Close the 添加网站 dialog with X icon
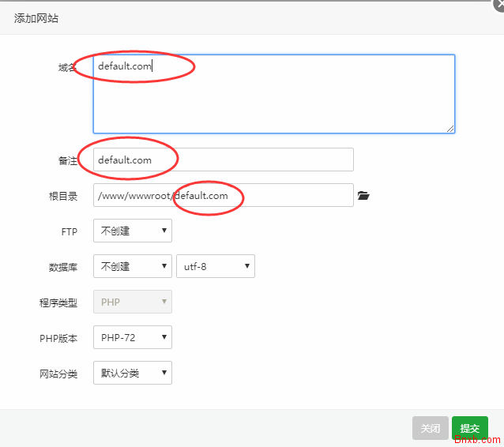This screenshot has height=447, width=504. [499, 5]
